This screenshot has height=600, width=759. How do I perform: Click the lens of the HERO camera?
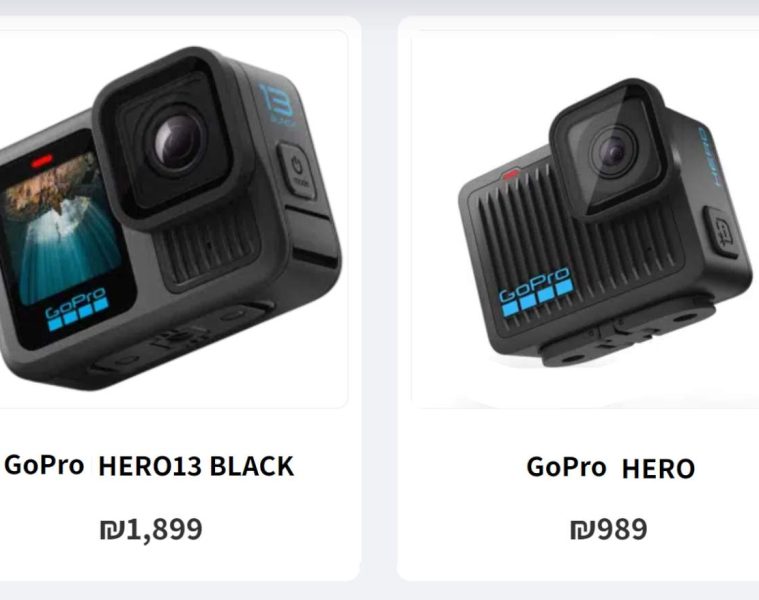coord(614,153)
